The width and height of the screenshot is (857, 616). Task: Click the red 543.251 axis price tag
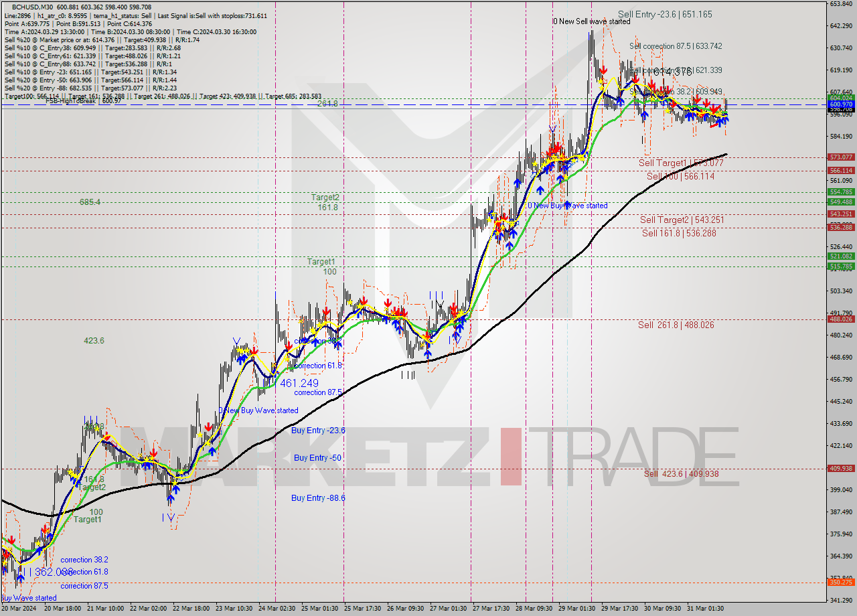(841, 214)
